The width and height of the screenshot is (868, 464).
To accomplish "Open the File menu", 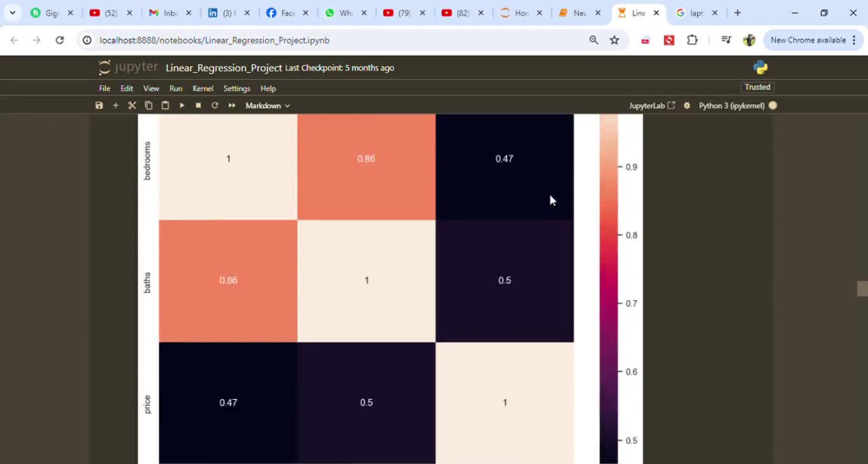I will (x=105, y=88).
